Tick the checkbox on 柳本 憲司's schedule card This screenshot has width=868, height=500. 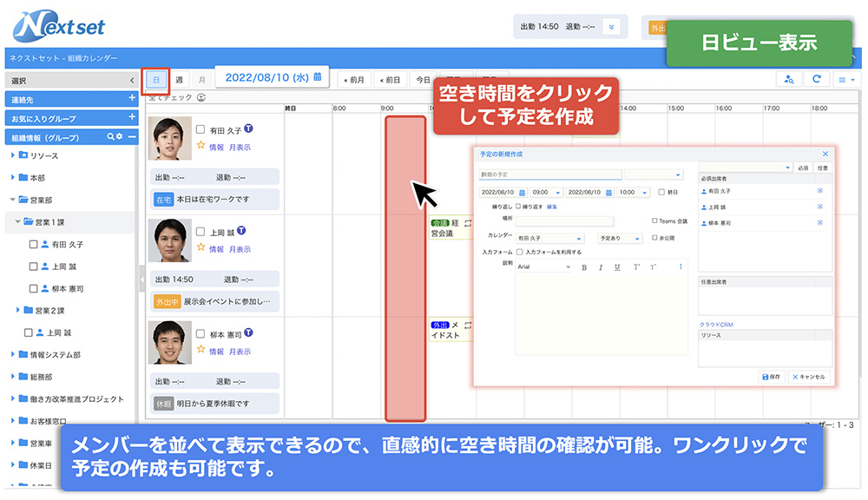tap(201, 334)
